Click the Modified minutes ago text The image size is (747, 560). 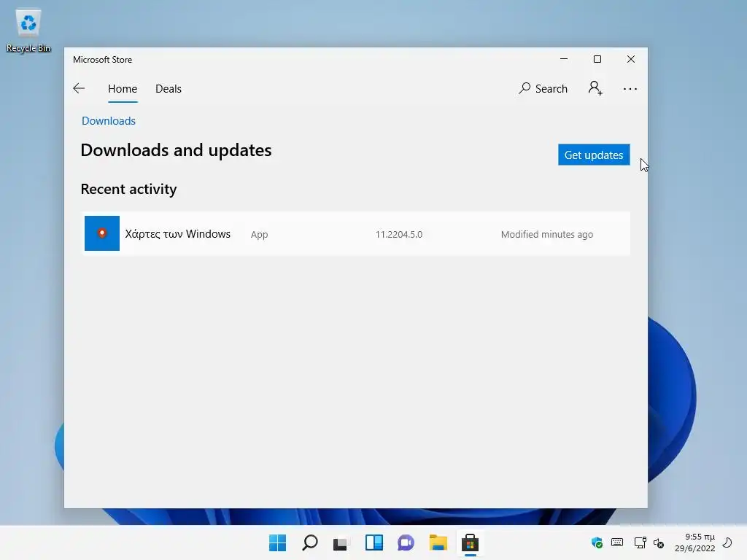tap(547, 234)
